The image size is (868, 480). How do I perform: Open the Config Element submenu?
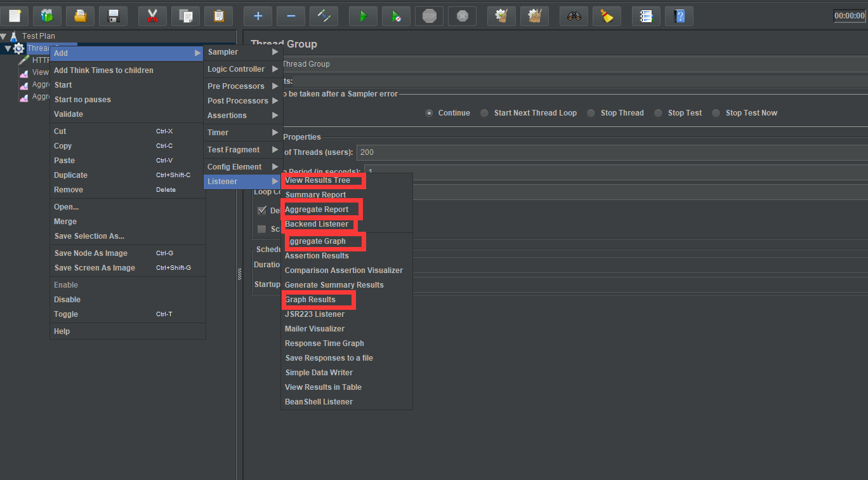pyautogui.click(x=244, y=167)
